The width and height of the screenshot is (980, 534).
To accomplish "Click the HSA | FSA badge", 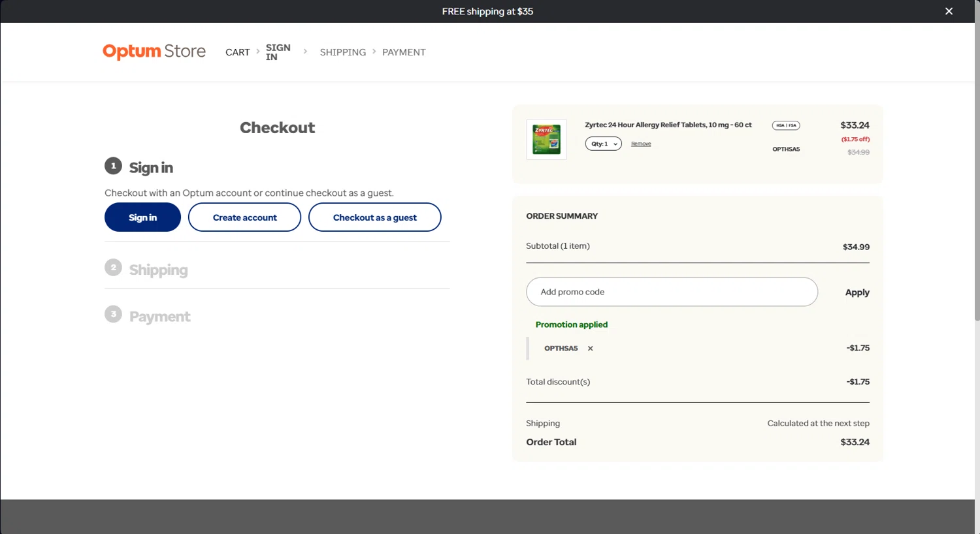I will (786, 125).
